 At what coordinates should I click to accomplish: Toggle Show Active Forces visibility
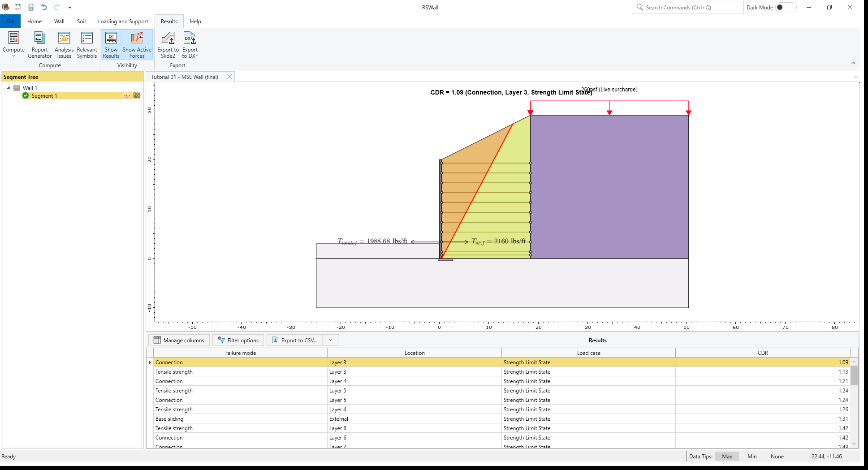(x=137, y=45)
